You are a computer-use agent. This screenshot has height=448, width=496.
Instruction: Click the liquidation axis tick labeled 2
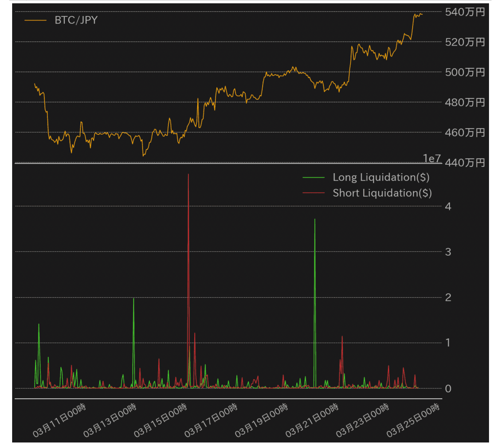448,298
